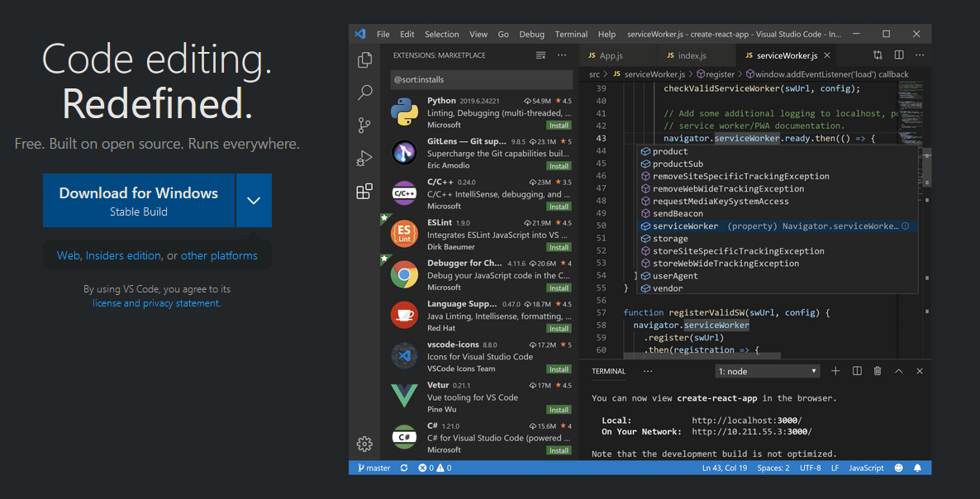Viewport: 980px width, 499px height.
Task: Open the Manage gear icon
Action: click(x=364, y=444)
